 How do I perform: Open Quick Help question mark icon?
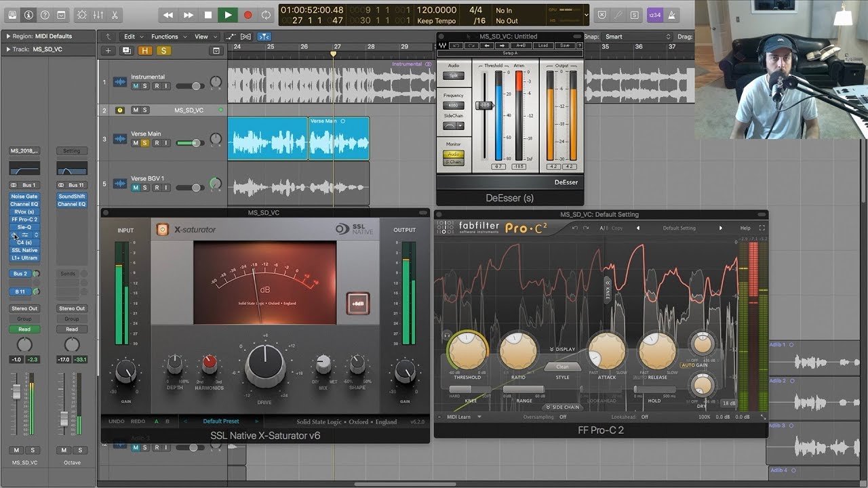(45, 14)
